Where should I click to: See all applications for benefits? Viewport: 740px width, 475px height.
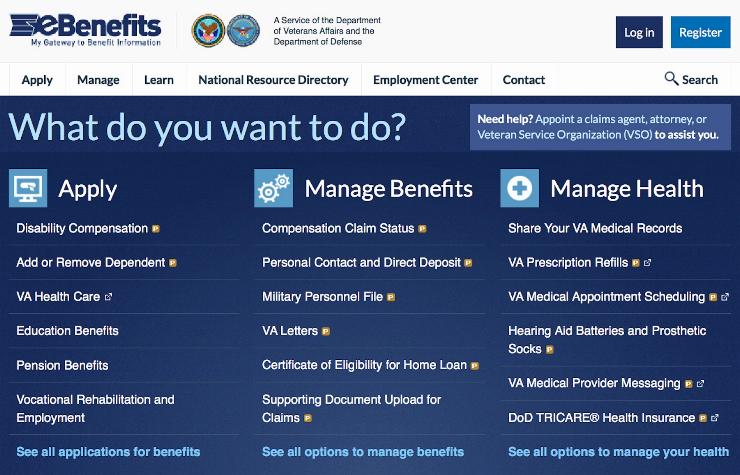[x=108, y=452]
